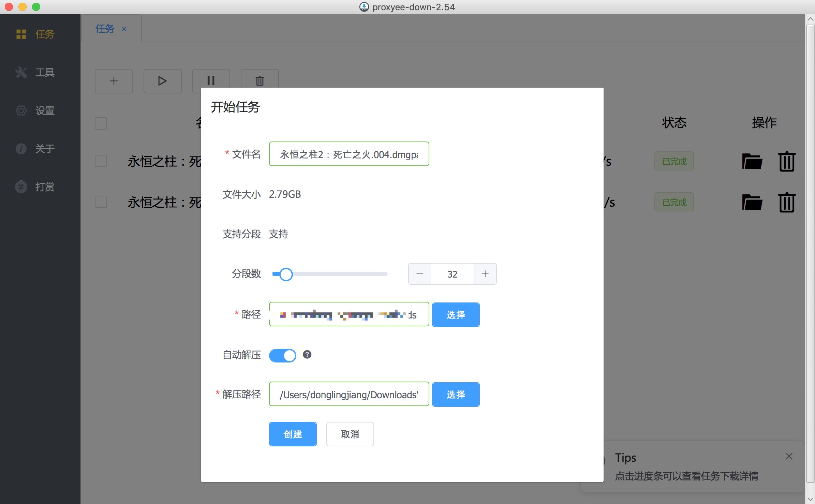
Task: Open the 关于 about page in sidebar
Action: [x=35, y=149]
